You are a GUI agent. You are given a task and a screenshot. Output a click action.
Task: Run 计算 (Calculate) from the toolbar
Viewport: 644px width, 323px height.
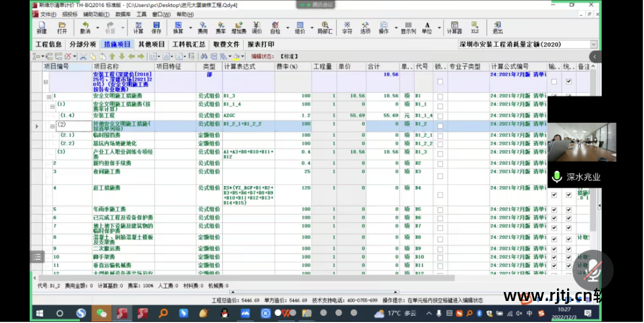tap(138, 27)
